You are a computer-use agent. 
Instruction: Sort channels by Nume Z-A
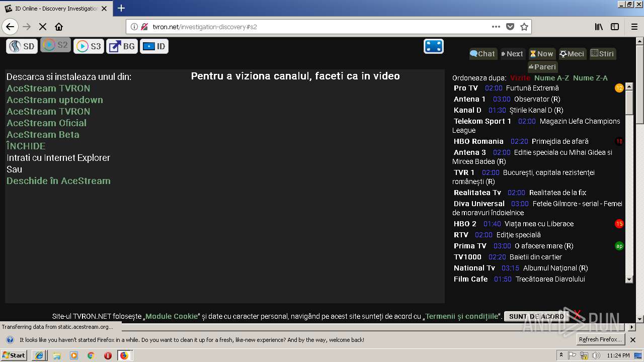point(590,78)
